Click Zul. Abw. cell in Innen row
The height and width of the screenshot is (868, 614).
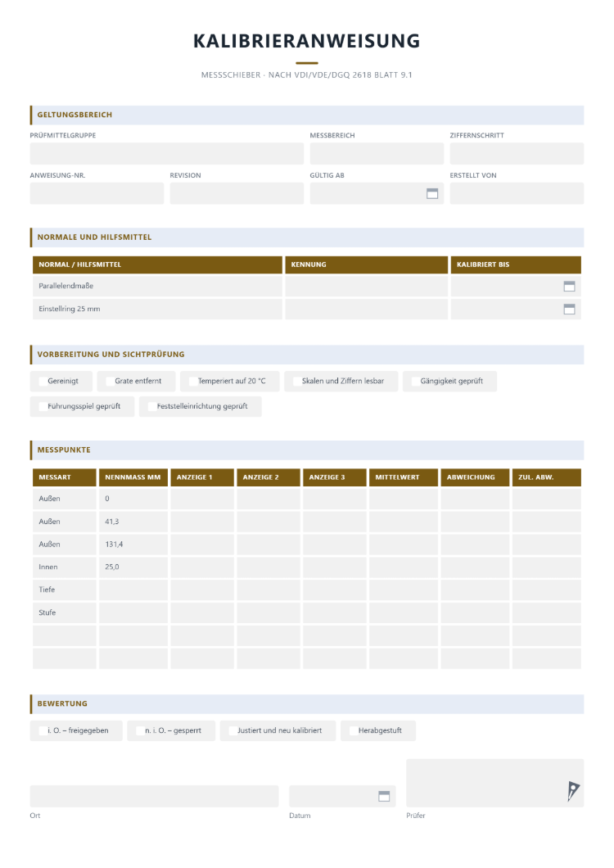coord(546,567)
